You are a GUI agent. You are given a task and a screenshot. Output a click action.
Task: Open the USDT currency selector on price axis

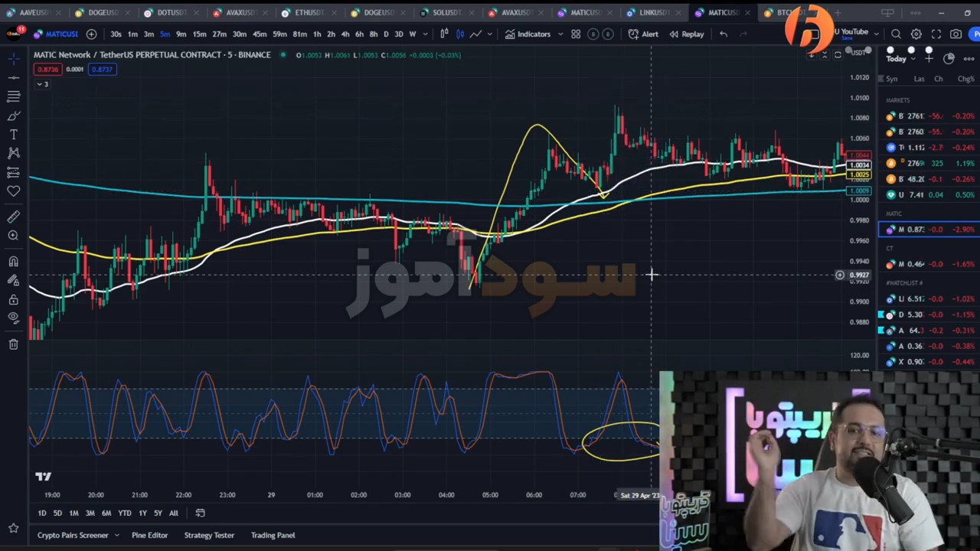point(859,52)
